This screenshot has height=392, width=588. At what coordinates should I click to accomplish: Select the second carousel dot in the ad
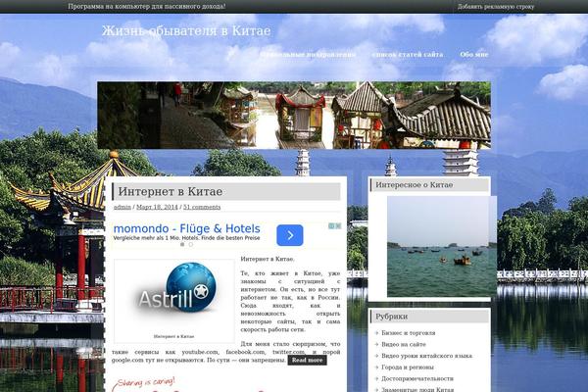191,244
